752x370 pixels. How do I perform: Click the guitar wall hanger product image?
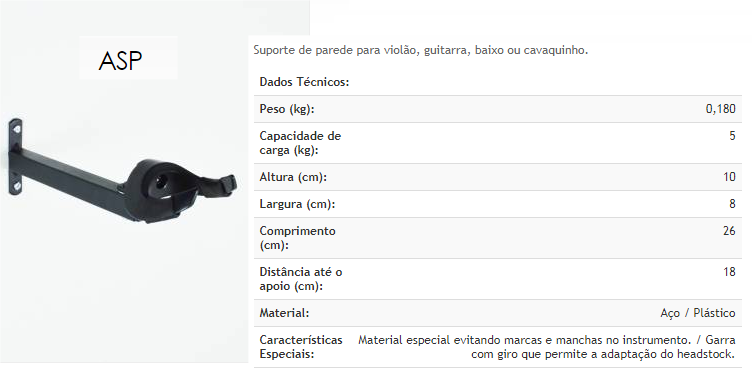pos(123,171)
